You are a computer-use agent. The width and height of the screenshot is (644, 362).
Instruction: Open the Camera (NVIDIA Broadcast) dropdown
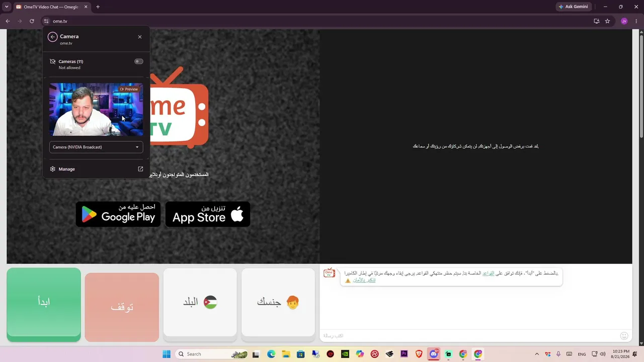point(96,147)
